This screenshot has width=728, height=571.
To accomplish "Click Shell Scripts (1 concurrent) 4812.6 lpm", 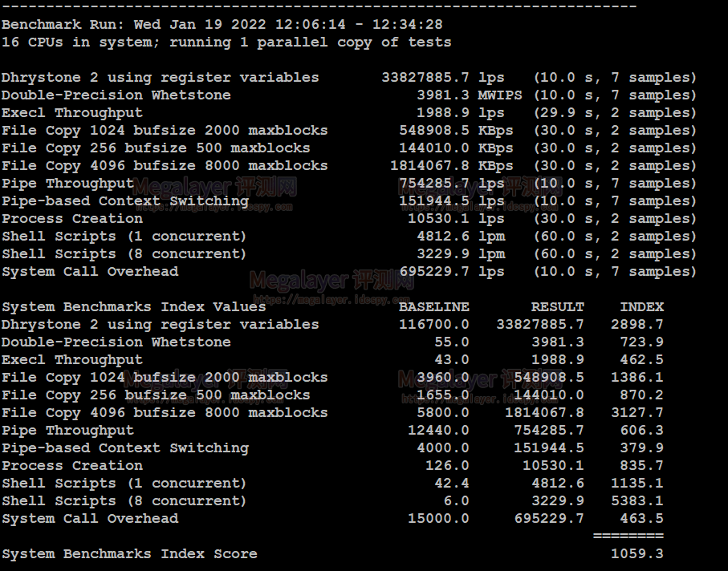I will click(x=461, y=236).
